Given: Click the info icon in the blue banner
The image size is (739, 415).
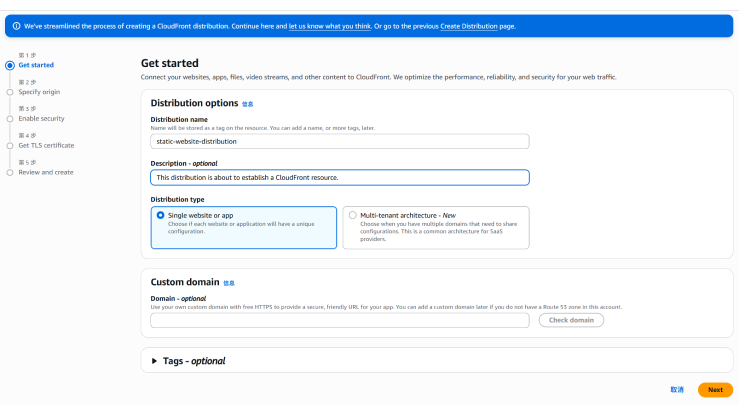Looking at the screenshot, I should pos(12,26).
